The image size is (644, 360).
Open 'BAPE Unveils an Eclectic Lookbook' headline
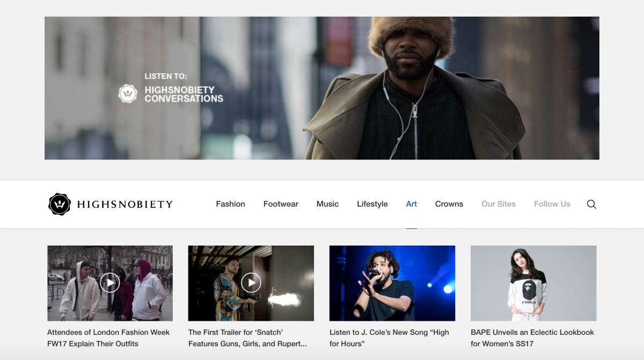pyautogui.click(x=532, y=338)
